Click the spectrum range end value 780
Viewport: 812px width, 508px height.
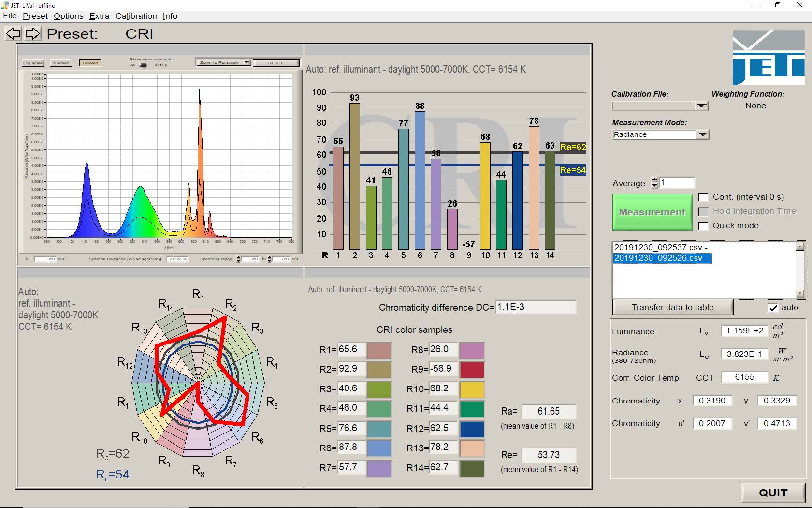click(281, 259)
